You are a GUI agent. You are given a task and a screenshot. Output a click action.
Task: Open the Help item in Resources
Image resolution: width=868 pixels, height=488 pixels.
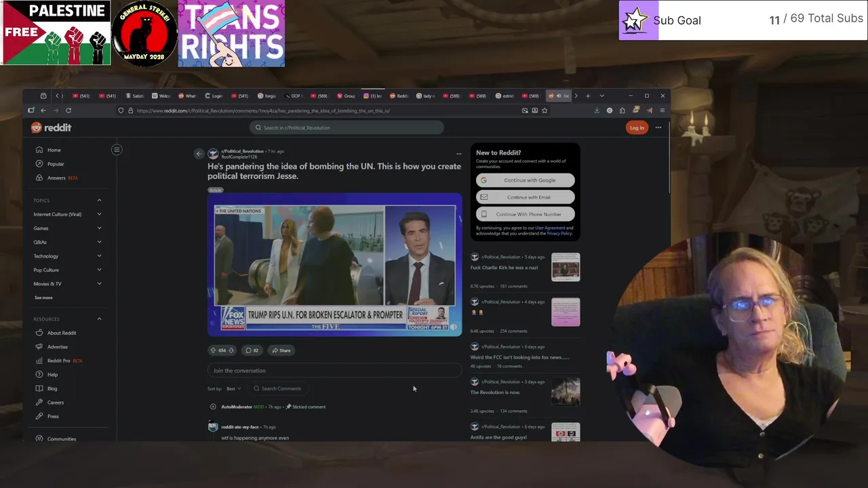click(x=52, y=374)
